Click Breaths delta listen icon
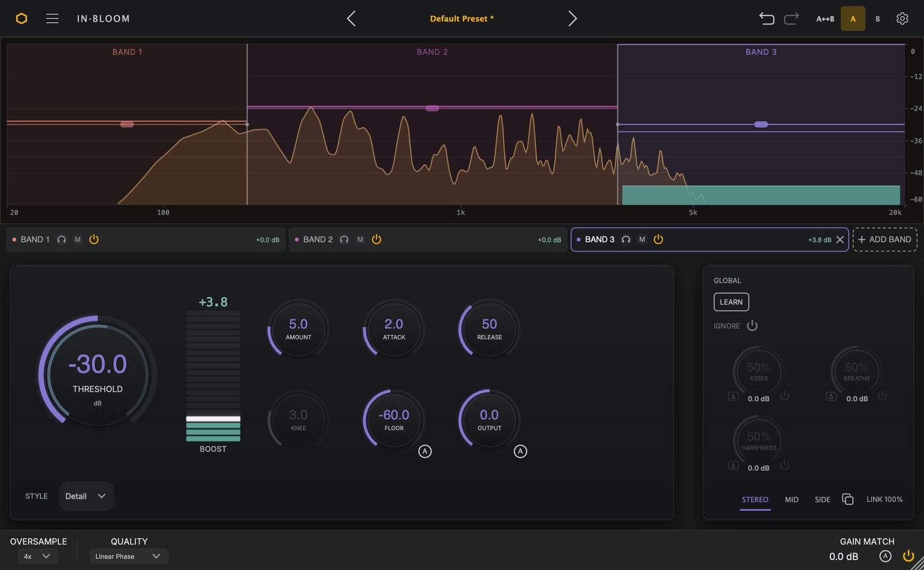The image size is (924, 570). (831, 396)
